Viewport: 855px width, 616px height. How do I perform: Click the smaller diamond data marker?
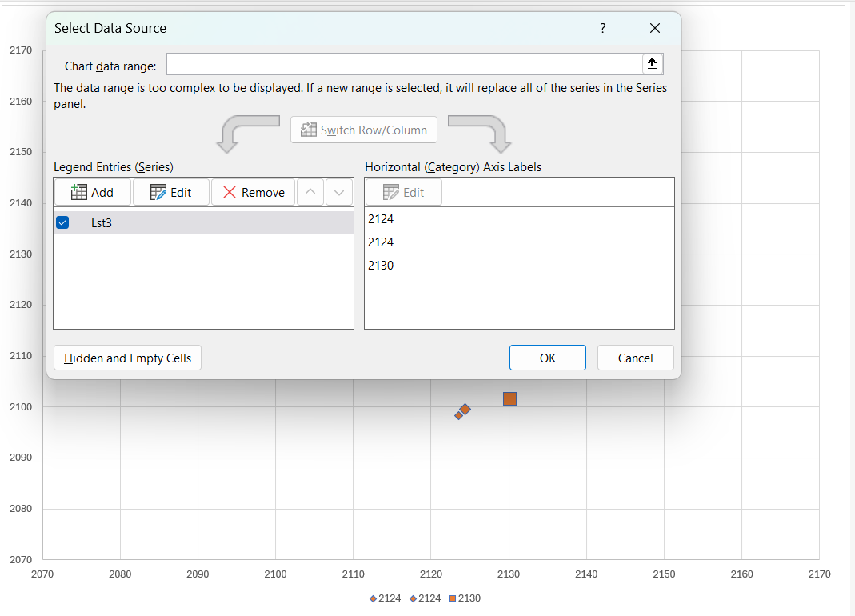pos(458,416)
